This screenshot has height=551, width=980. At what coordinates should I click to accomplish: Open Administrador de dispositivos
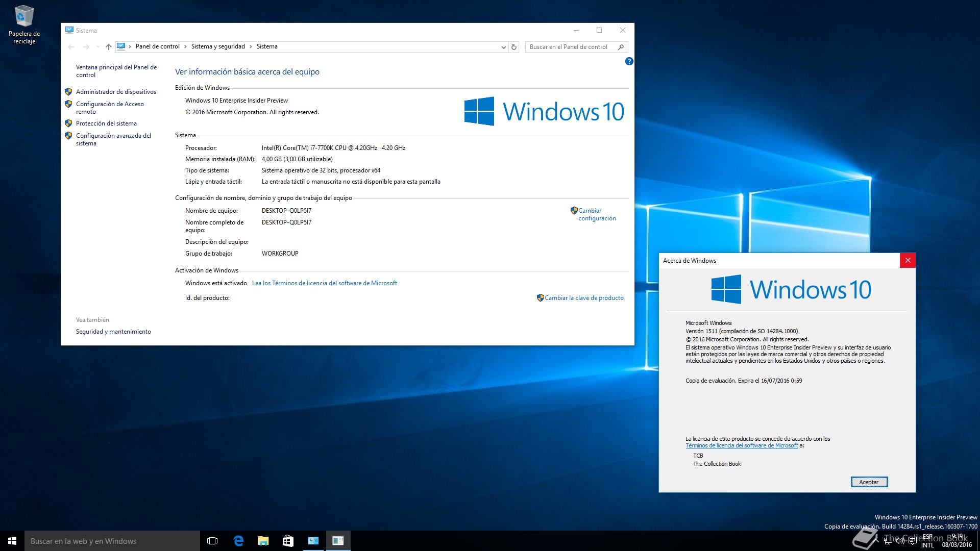coord(116,92)
